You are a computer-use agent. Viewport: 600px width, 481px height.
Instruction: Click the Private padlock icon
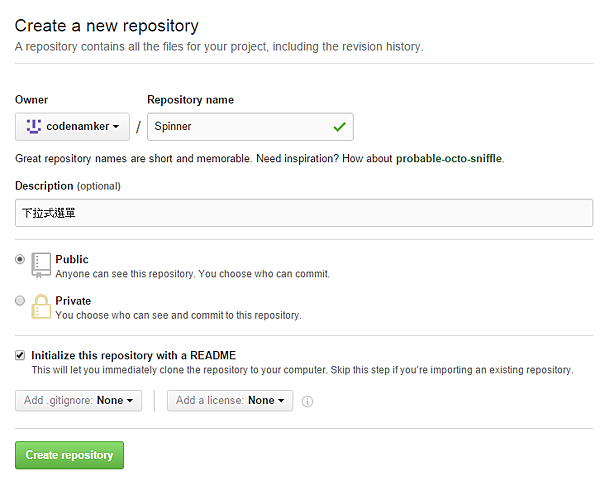(x=41, y=306)
